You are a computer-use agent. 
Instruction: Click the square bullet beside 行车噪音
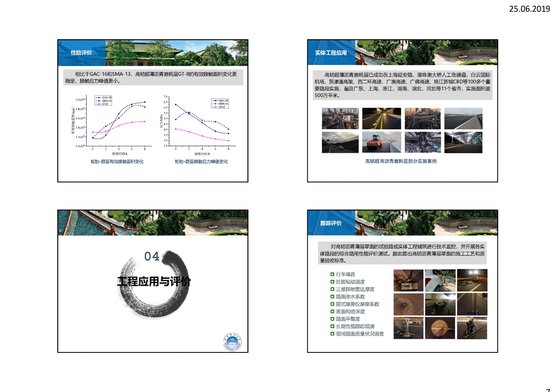pyautogui.click(x=332, y=274)
